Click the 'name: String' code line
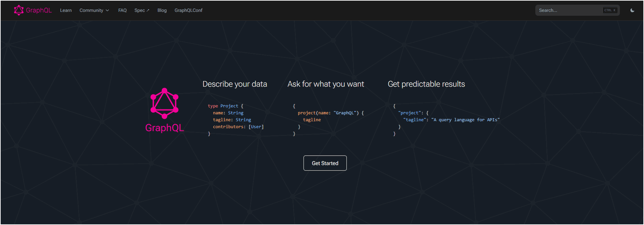The width and height of the screenshot is (644, 225). click(228, 113)
